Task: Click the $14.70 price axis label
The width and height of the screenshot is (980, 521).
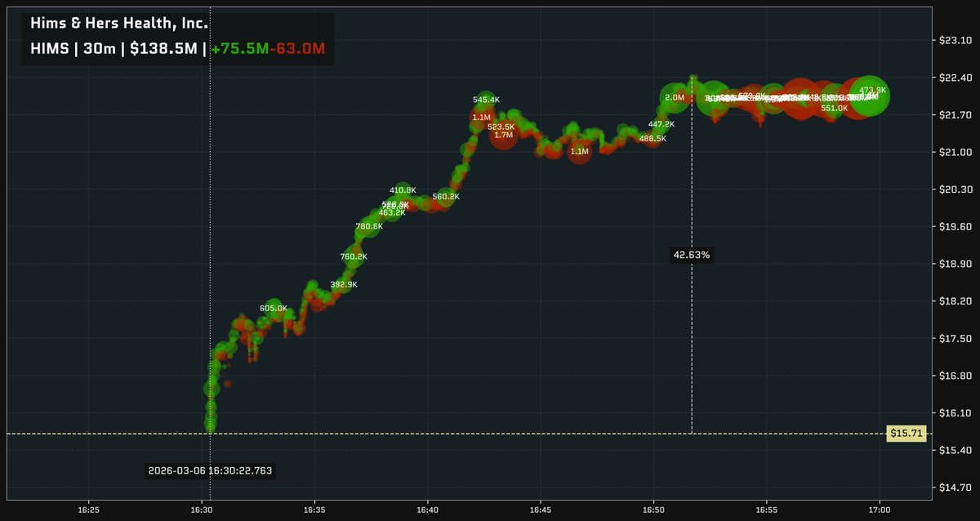Action: (x=954, y=488)
